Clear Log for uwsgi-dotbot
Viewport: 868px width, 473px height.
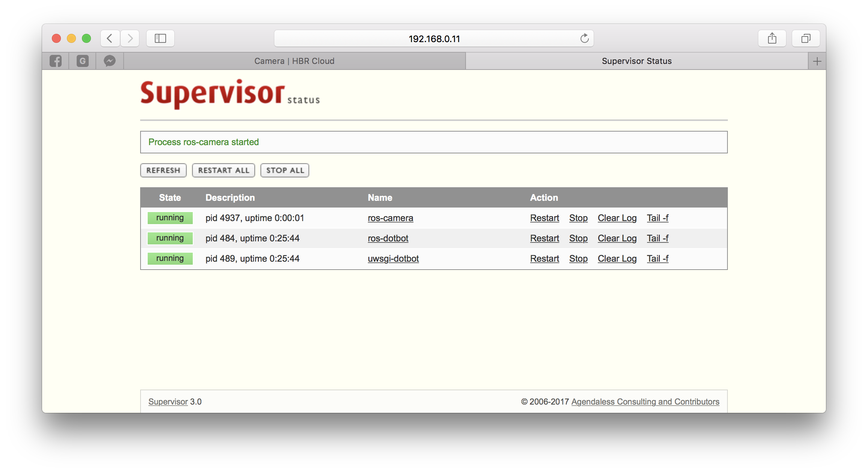pos(617,258)
